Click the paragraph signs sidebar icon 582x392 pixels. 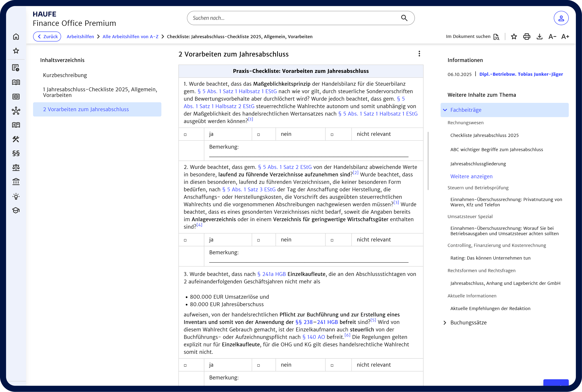click(16, 153)
